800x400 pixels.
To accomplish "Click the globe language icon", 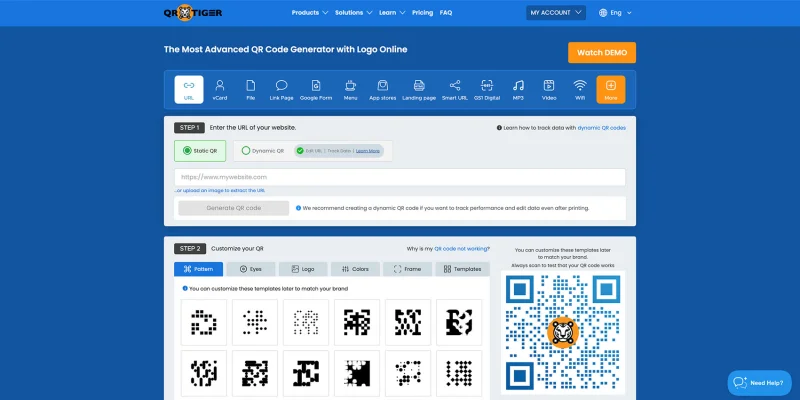I will point(603,13).
